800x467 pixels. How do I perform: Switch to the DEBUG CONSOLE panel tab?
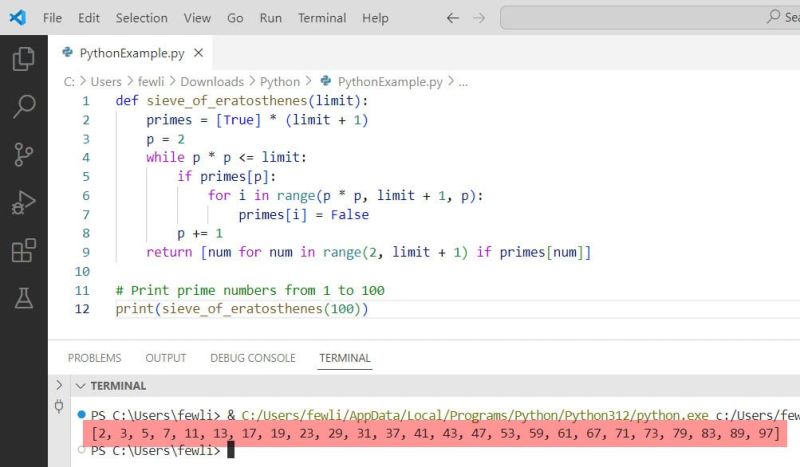(253, 358)
